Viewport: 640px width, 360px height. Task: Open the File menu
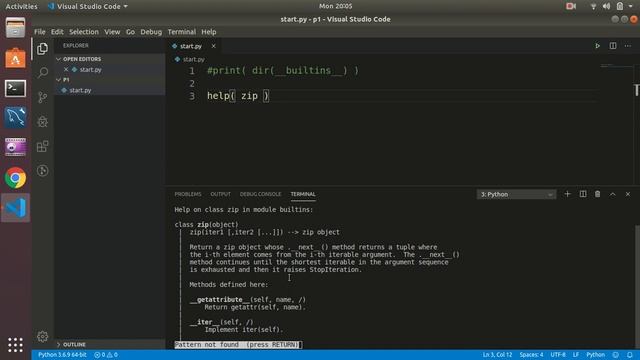(x=40, y=32)
